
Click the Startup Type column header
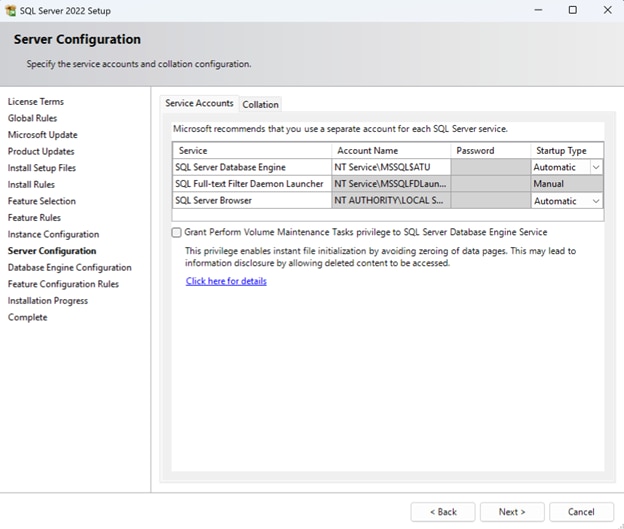click(x=567, y=151)
